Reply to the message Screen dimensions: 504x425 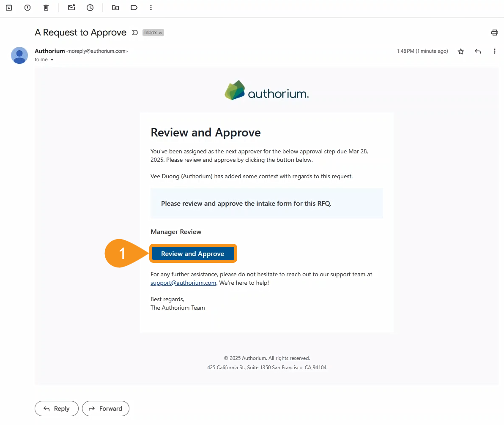pyautogui.click(x=56, y=409)
